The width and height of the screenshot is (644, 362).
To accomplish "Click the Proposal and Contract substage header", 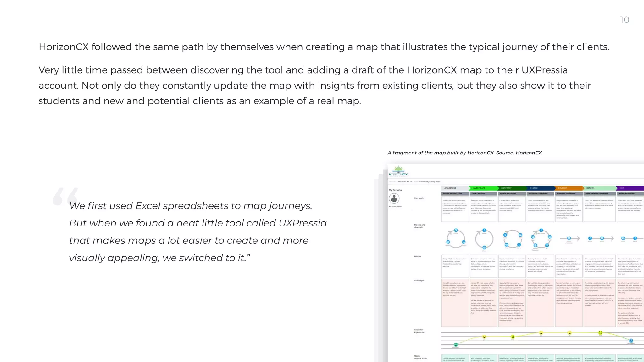I will 512,193.
